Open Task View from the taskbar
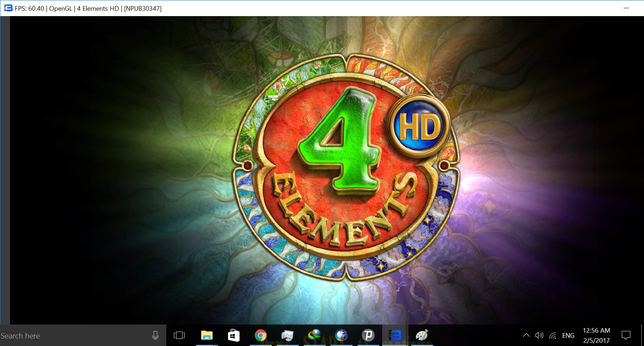 coord(179,336)
